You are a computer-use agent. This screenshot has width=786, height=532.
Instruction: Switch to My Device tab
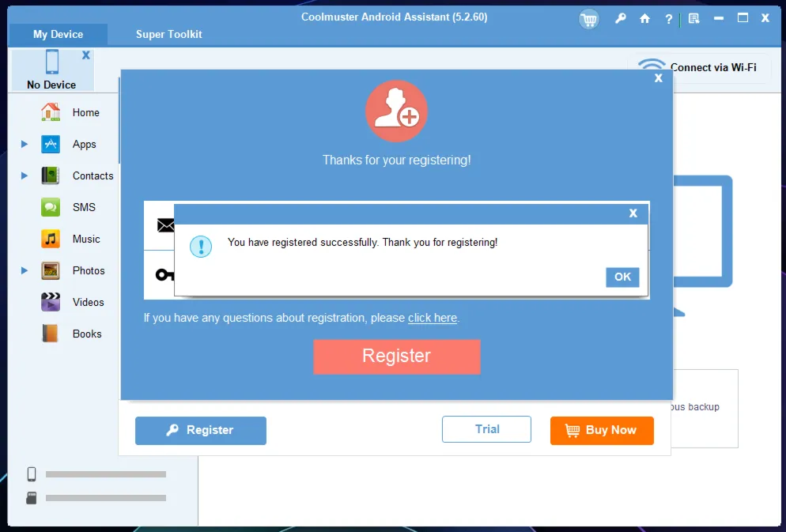tap(59, 35)
